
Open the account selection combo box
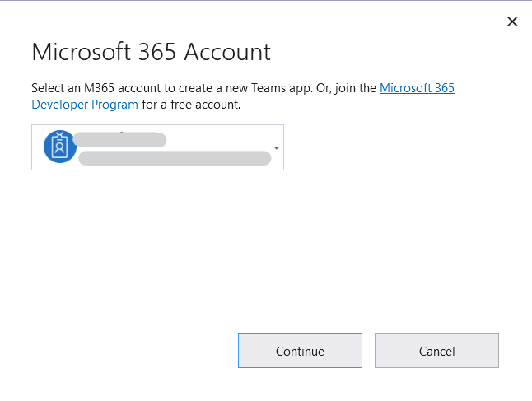tap(157, 147)
